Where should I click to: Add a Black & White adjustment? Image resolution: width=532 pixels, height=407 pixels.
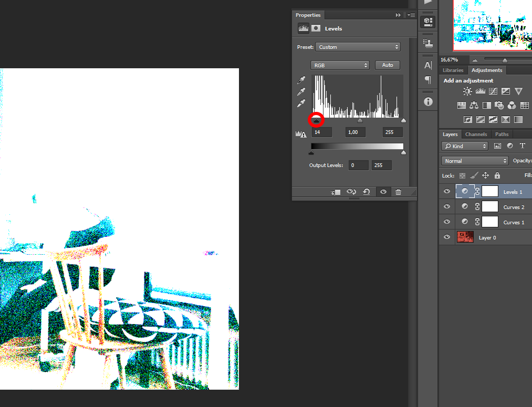[x=487, y=105]
